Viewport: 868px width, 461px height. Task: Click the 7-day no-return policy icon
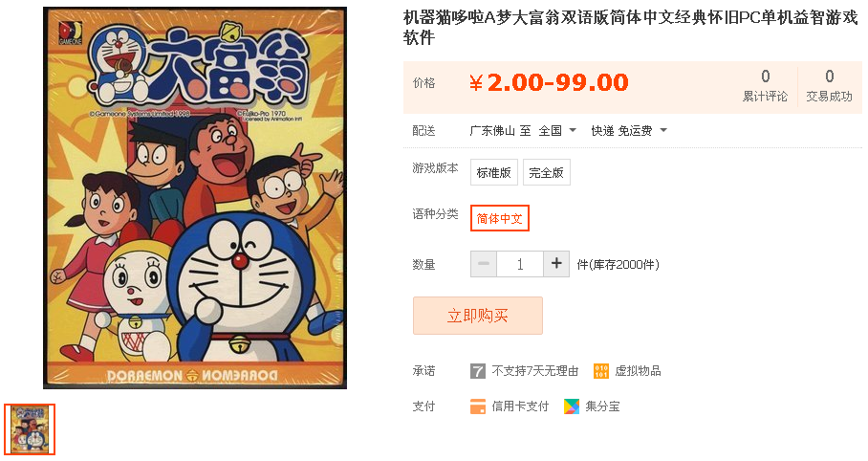[x=478, y=371]
